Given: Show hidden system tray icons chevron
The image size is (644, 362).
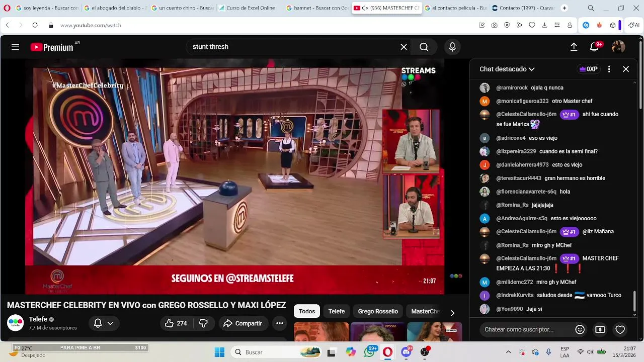Looking at the screenshot, I should click(508, 352).
